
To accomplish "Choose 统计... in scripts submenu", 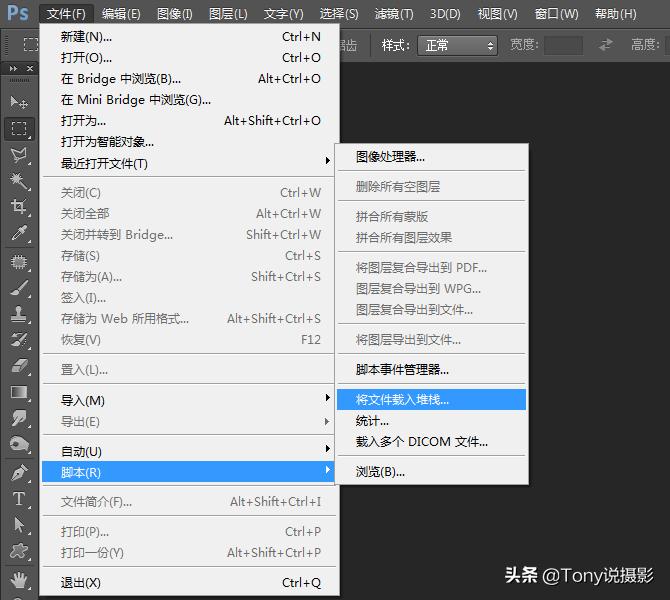I will pos(432,421).
